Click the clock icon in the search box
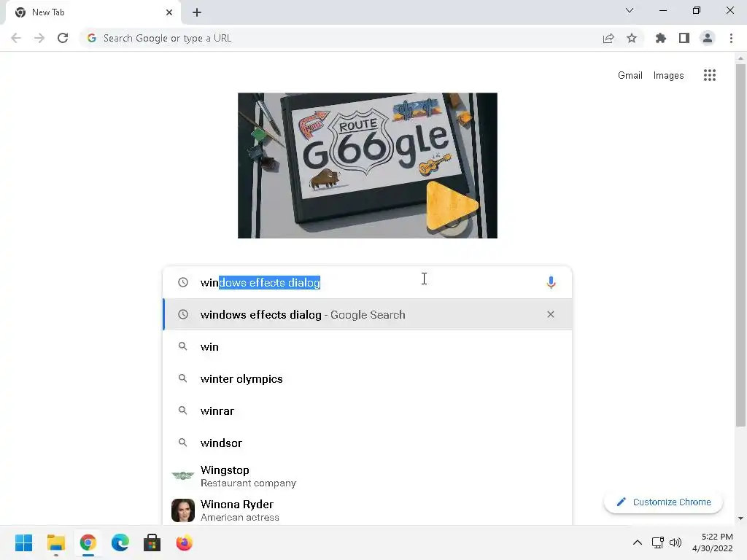 tap(183, 282)
